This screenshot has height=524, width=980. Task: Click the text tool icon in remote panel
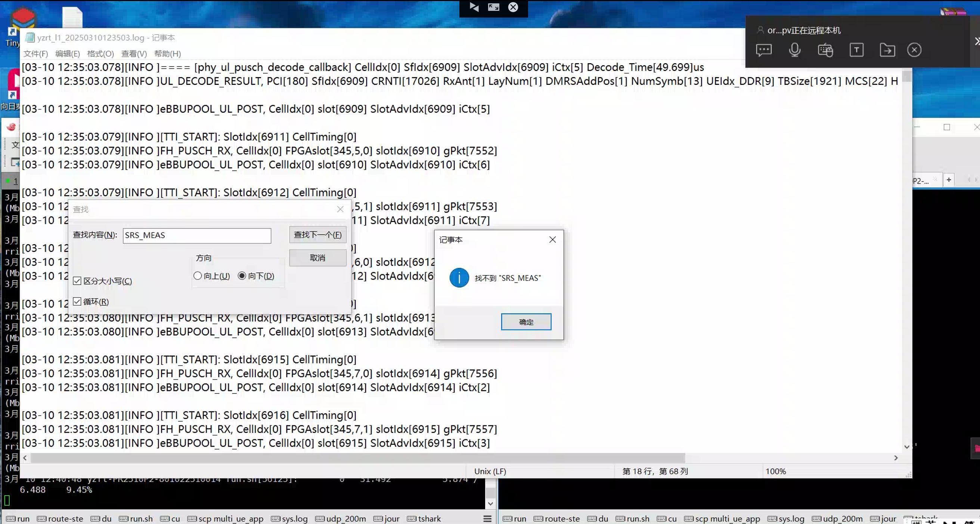click(856, 50)
